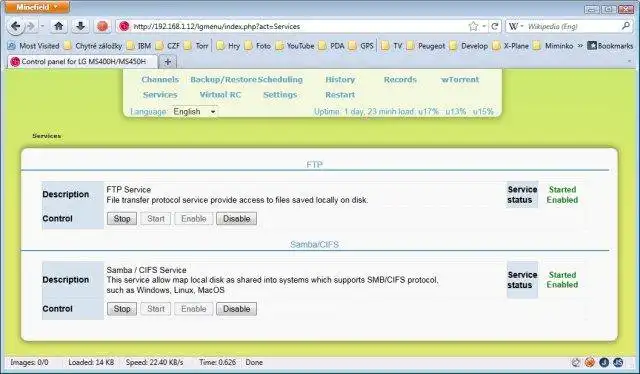640x374 pixels.
Task: Open the GPS bookmarks folder
Action: (x=361, y=46)
